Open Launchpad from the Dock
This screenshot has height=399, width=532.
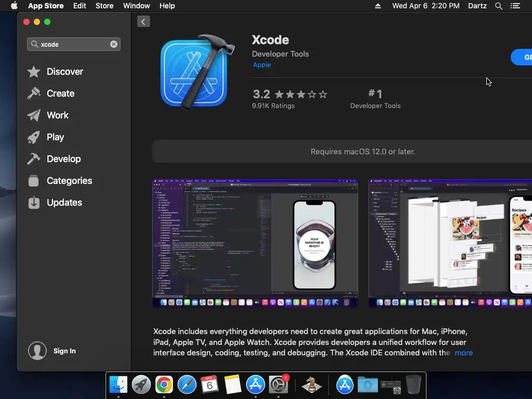(x=141, y=384)
